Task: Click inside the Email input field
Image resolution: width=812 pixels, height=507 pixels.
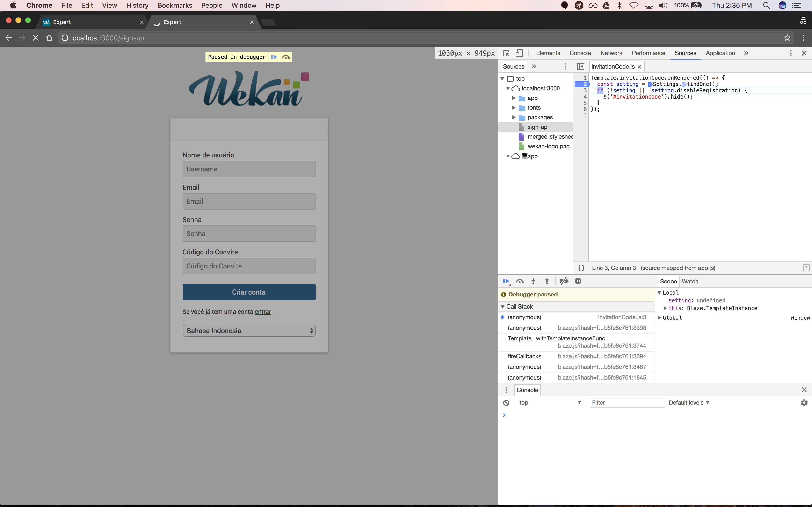Action: (249, 201)
